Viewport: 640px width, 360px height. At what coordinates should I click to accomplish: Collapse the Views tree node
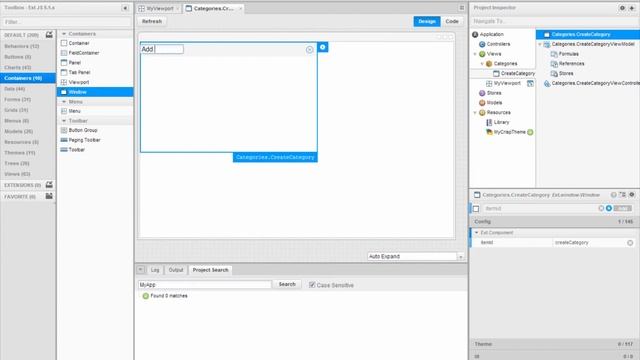point(475,54)
